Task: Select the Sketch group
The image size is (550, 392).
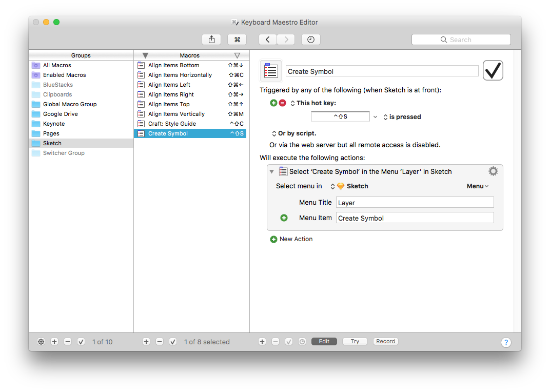Action: tap(81, 143)
